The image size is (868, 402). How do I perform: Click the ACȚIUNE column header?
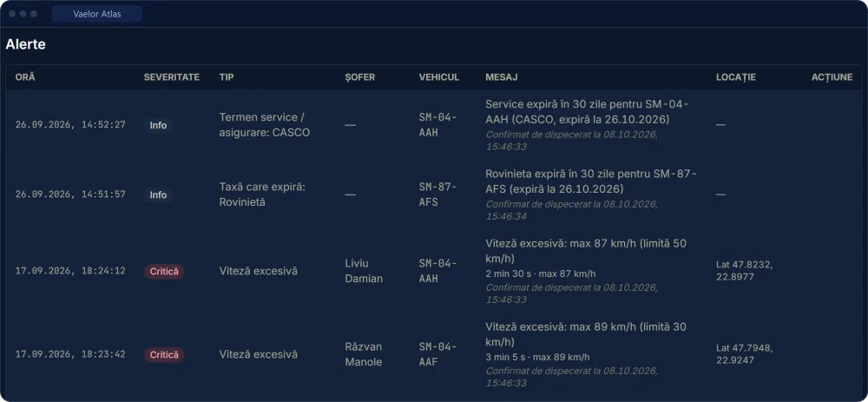832,77
